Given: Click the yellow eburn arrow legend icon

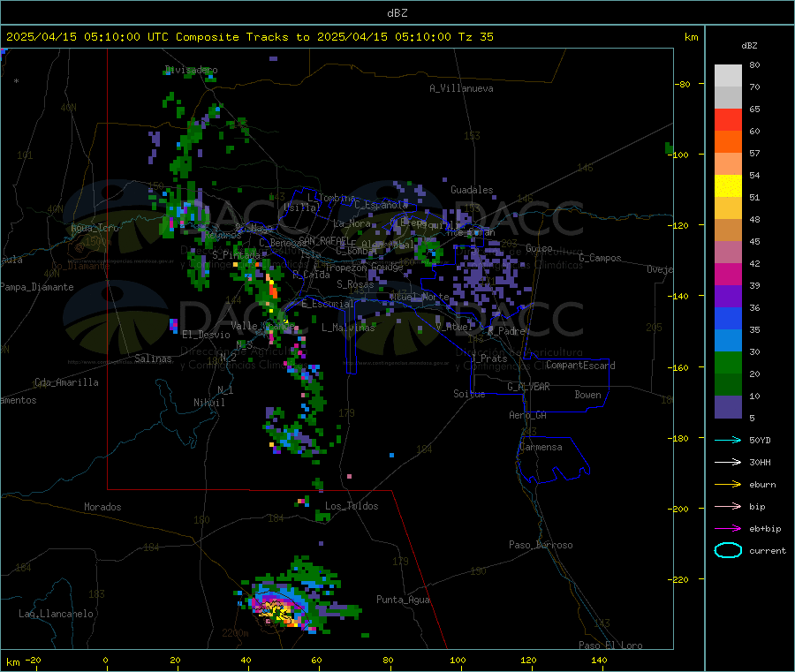Looking at the screenshot, I should (x=728, y=484).
